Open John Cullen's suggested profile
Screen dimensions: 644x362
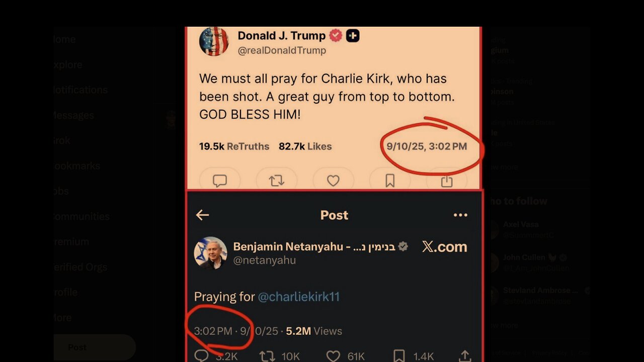523,257
